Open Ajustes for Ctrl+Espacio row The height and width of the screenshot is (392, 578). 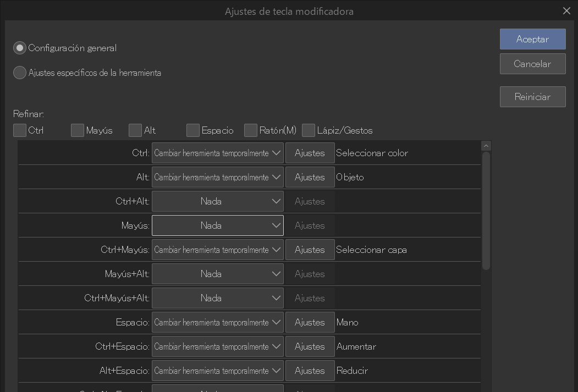(x=310, y=346)
